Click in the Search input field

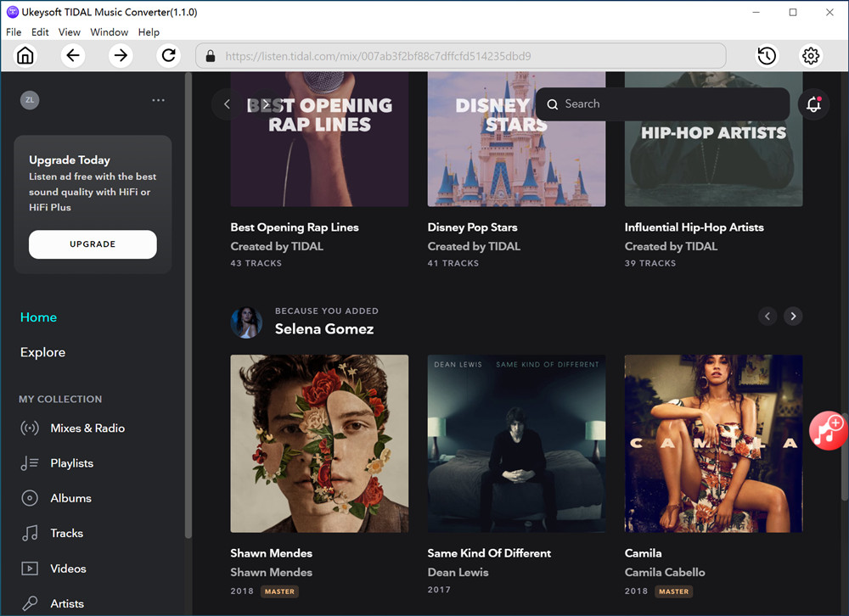coord(663,104)
